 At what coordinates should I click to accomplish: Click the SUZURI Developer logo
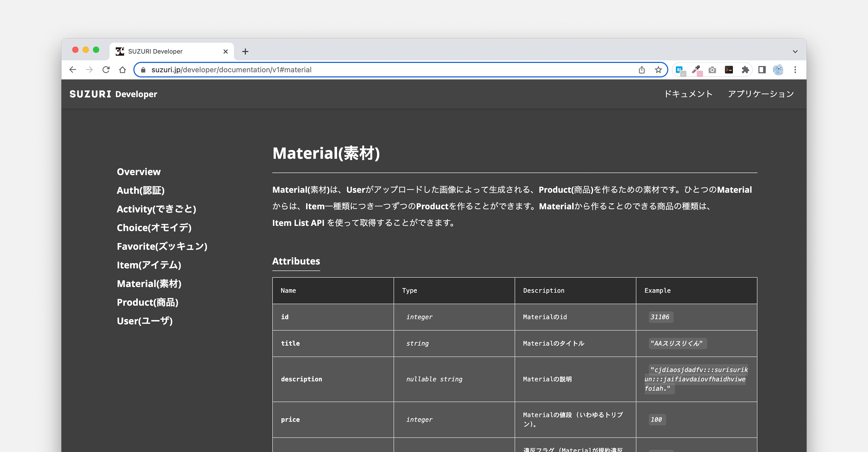[113, 94]
